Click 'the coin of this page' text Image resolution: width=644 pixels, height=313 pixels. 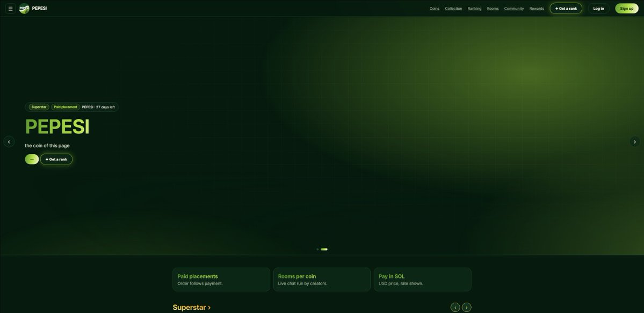pyautogui.click(x=47, y=146)
